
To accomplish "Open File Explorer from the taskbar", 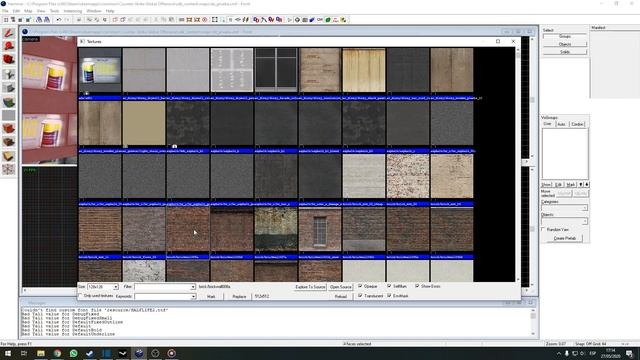I will point(41,353).
